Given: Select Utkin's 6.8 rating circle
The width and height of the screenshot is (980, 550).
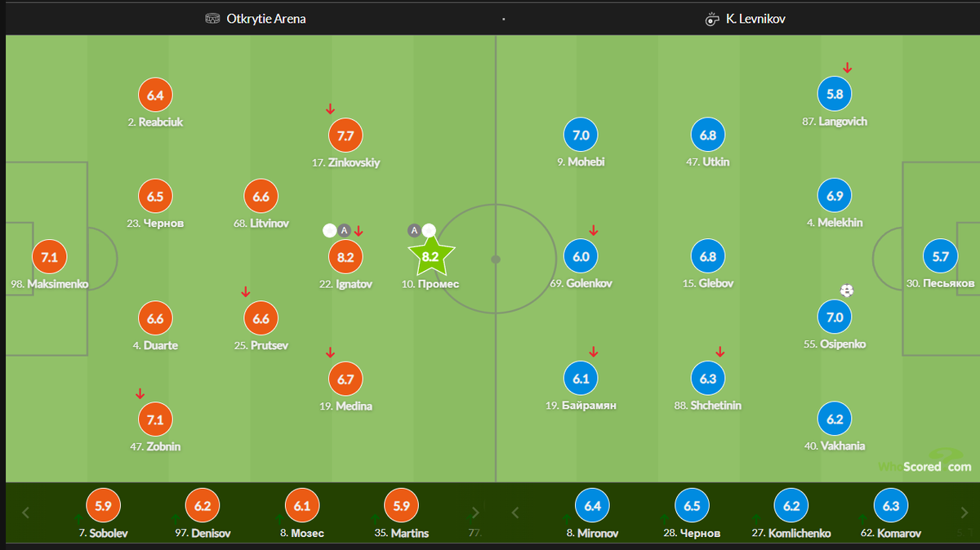Looking at the screenshot, I should (x=708, y=135).
